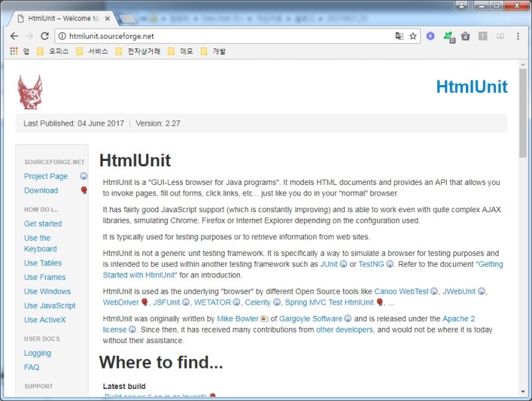Close the HtmlUnit browser tab
The width and height of the screenshot is (532, 401).
(107, 19)
